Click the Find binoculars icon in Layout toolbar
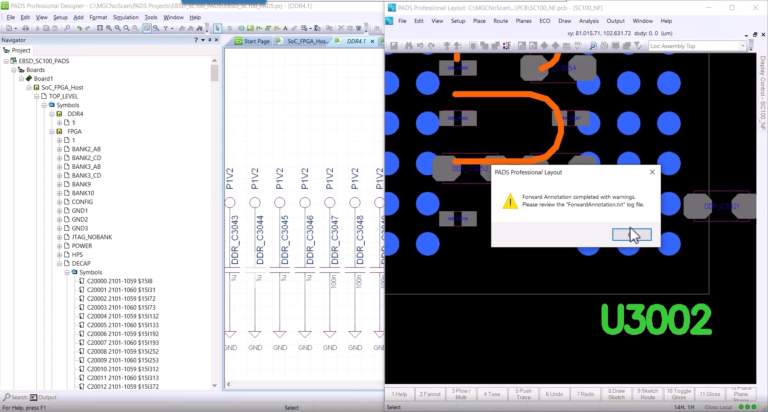The width and height of the screenshot is (768, 412). pyautogui.click(x=408, y=46)
